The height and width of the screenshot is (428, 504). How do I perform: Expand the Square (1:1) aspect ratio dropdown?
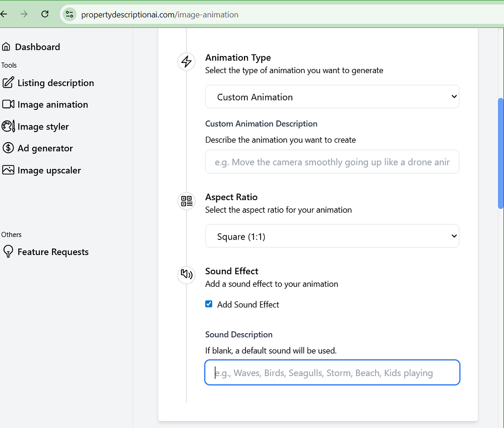(x=332, y=236)
